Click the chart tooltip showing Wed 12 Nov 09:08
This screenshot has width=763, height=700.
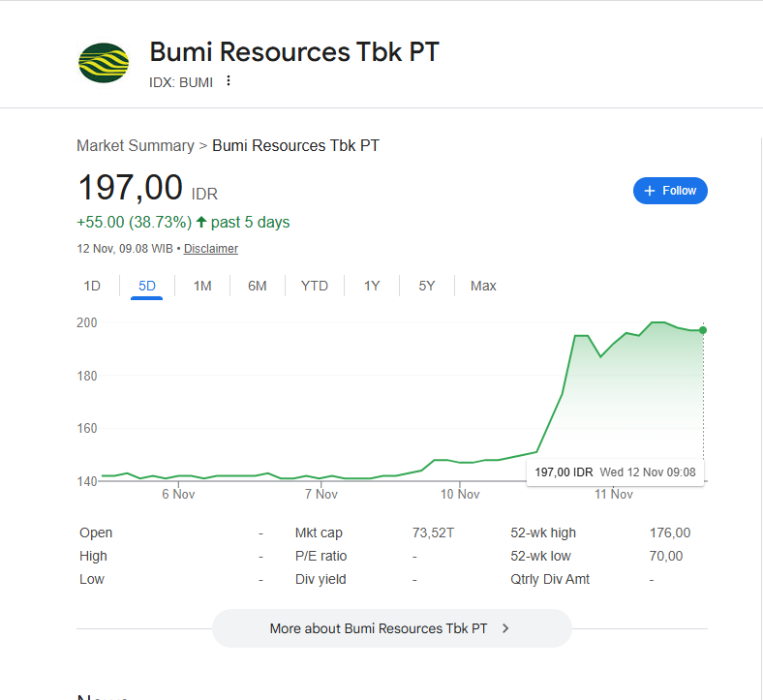click(615, 472)
